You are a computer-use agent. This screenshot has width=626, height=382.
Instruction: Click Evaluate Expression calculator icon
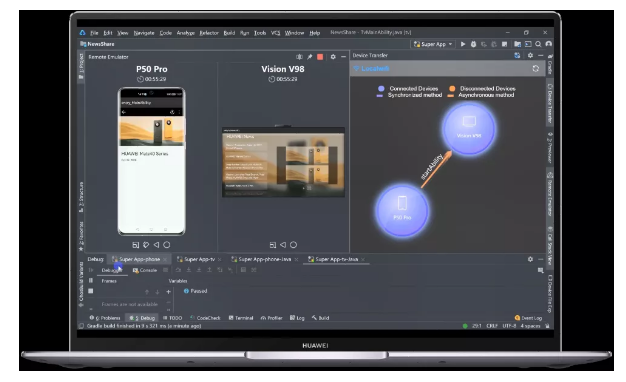tap(243, 270)
